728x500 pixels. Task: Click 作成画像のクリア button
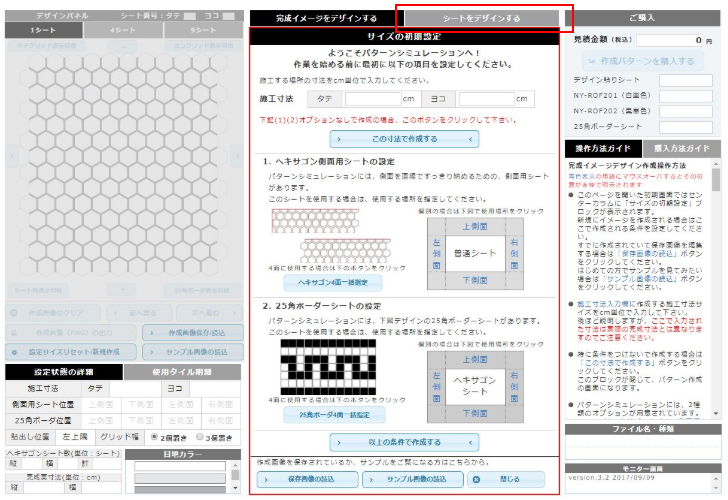click(x=53, y=313)
